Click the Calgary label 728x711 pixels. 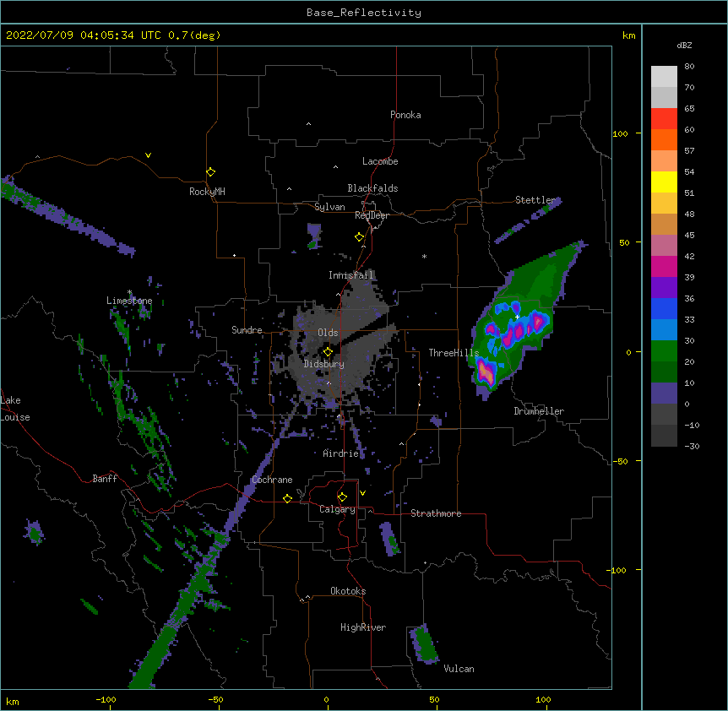(338, 509)
